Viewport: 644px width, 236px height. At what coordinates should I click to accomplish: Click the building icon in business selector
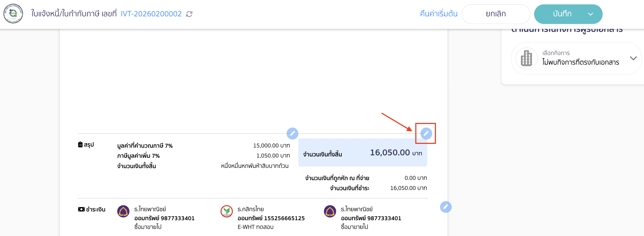click(527, 58)
